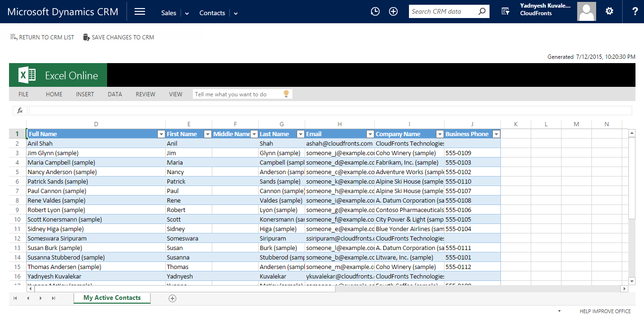Click the Coho Winery (sample) cell in row 3
The width and height of the screenshot is (644, 316).
(409, 153)
